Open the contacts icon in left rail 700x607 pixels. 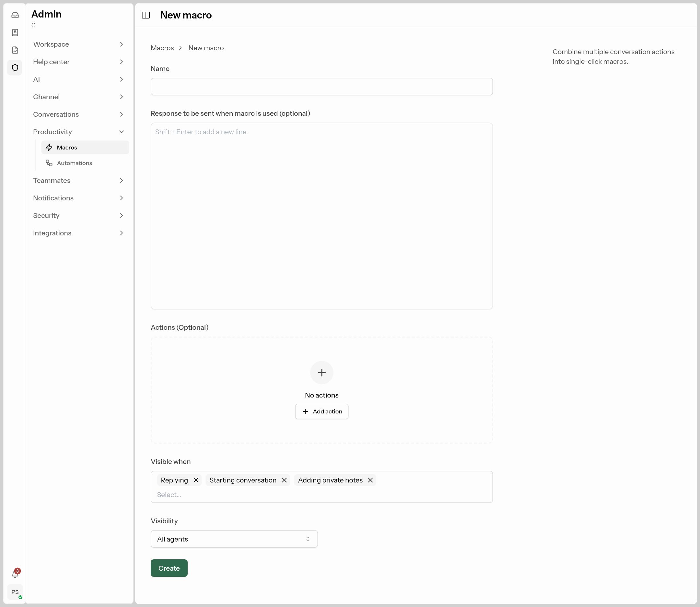click(x=15, y=32)
